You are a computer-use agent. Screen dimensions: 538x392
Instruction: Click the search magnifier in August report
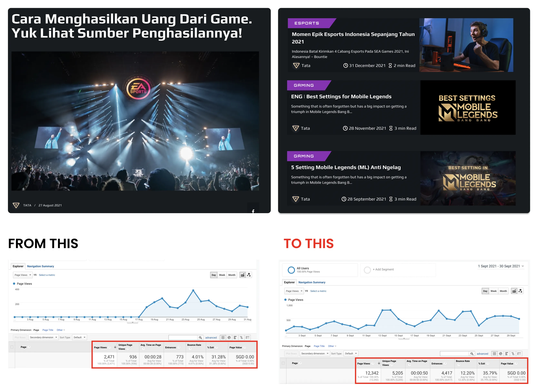(200, 337)
